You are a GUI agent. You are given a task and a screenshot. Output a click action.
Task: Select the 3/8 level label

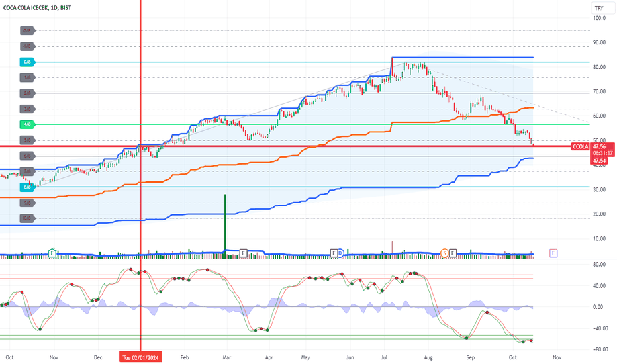click(27, 109)
